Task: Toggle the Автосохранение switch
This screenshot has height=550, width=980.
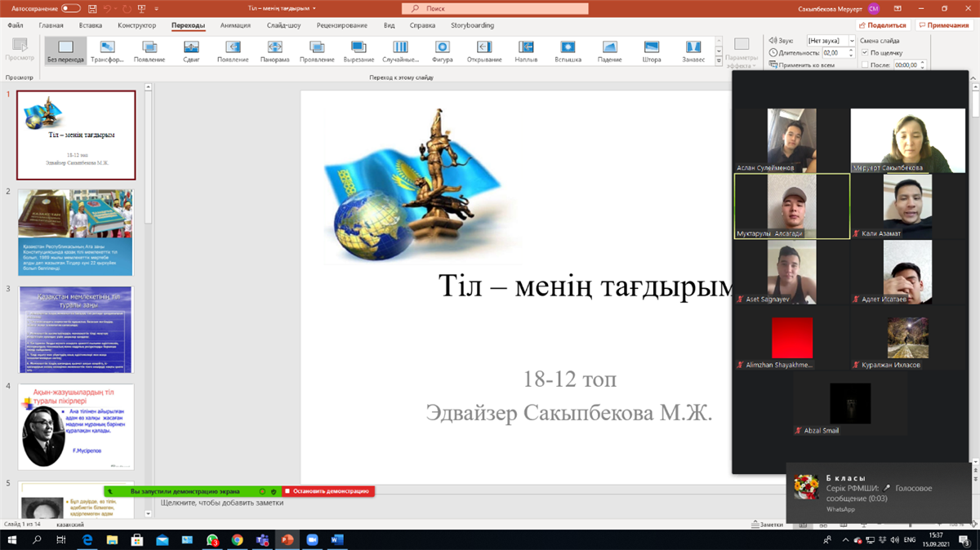Action: pyautogui.click(x=70, y=8)
